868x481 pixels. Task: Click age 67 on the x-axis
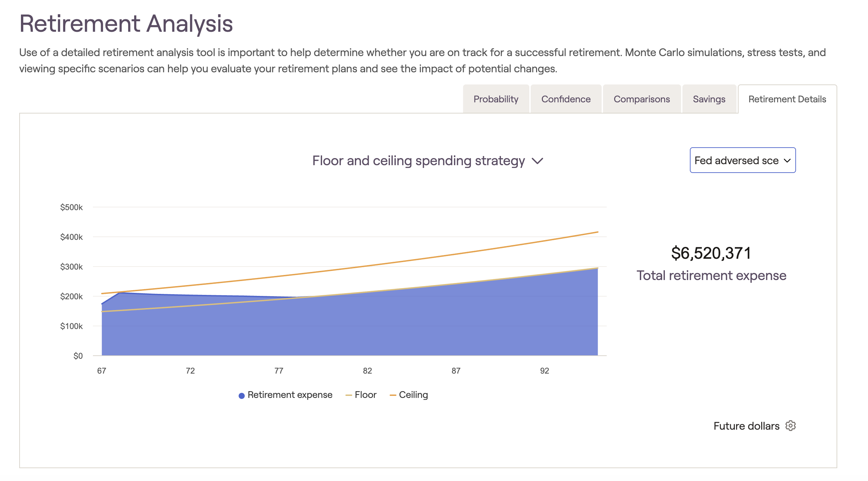tap(102, 371)
